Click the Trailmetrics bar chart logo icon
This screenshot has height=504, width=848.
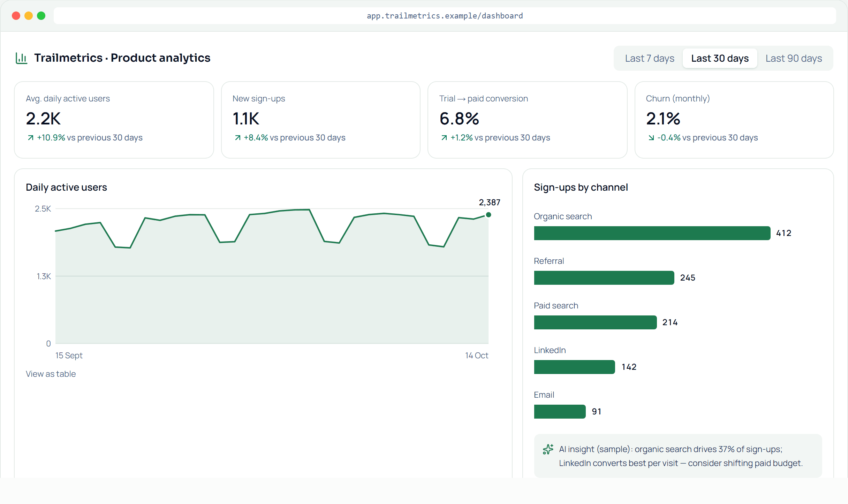coord(22,58)
